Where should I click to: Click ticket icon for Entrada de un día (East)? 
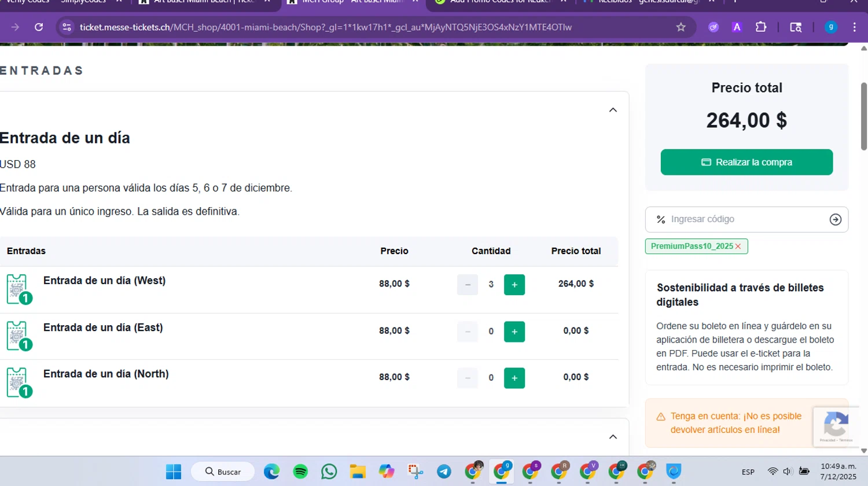19,336
